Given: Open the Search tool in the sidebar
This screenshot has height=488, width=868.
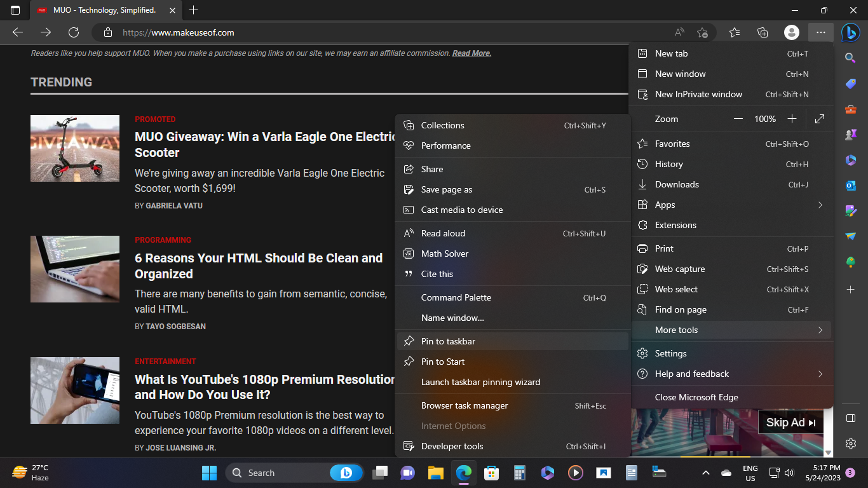Looking at the screenshot, I should coord(851,57).
